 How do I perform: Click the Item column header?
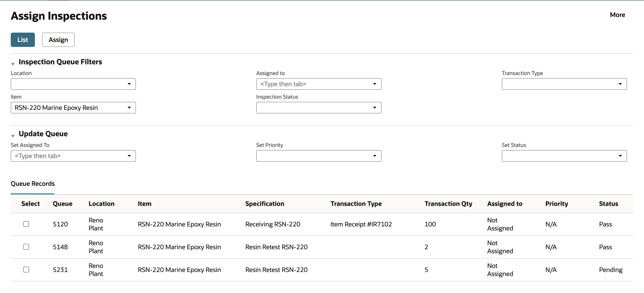point(144,204)
